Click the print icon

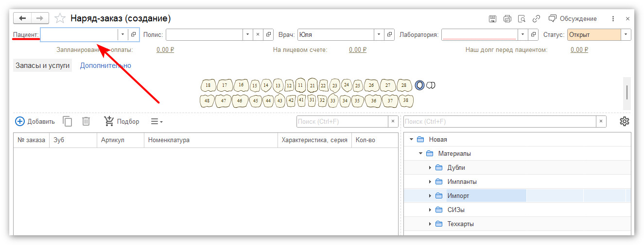[x=507, y=19]
